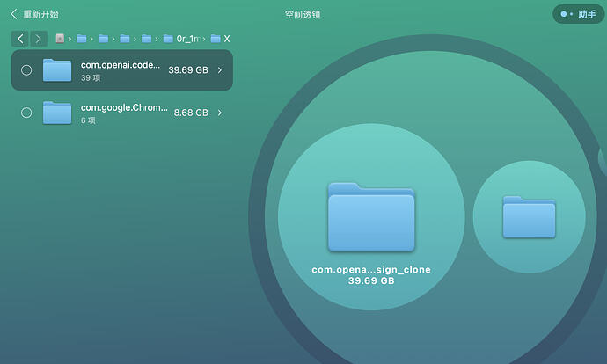Open the third folder after the disk
Viewport: 607px width, 364px height.
pyautogui.click(x=125, y=39)
